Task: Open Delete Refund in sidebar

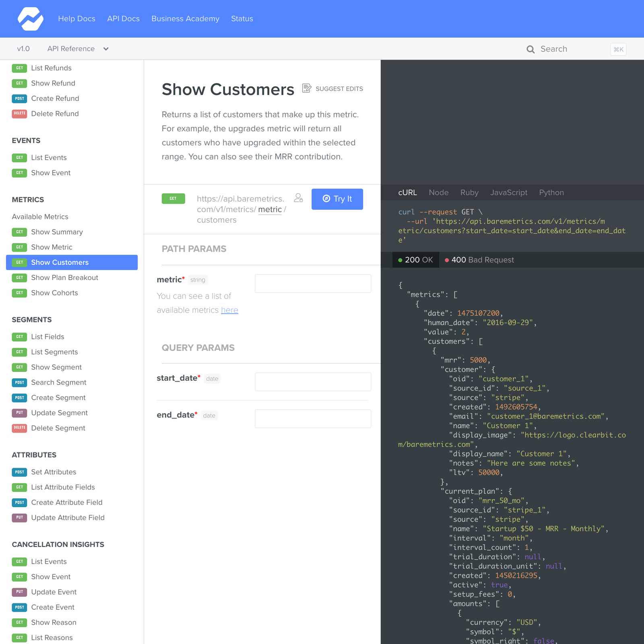Action: tap(55, 114)
